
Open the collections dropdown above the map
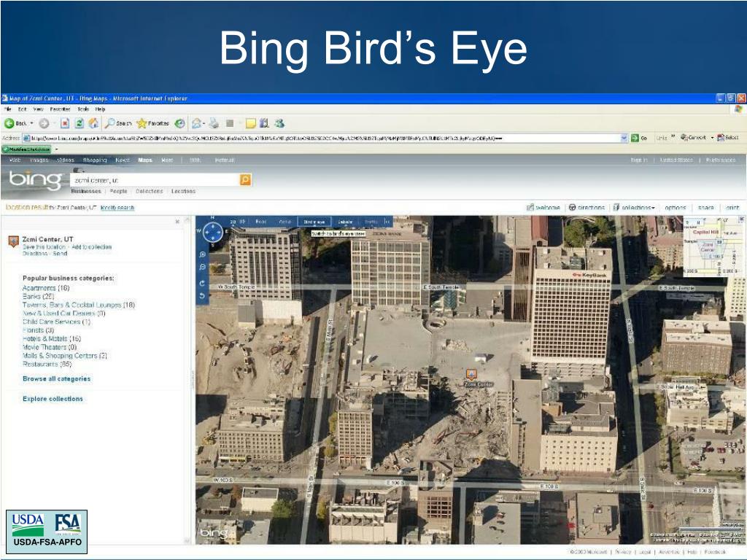pos(634,208)
